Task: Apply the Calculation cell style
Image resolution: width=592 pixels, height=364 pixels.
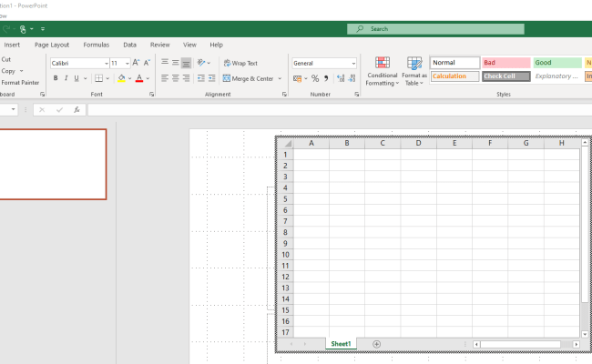Action: click(455, 76)
